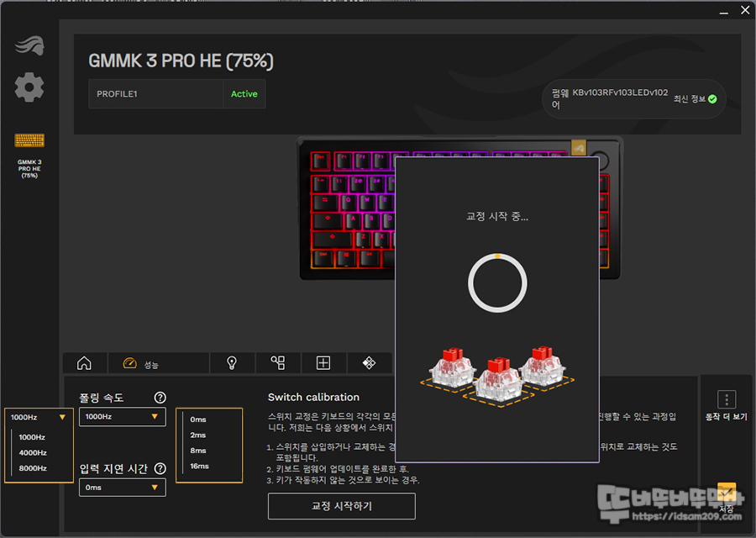The width and height of the screenshot is (756, 538).
Task: Click the 교정 시작하기 button
Action: (x=342, y=506)
